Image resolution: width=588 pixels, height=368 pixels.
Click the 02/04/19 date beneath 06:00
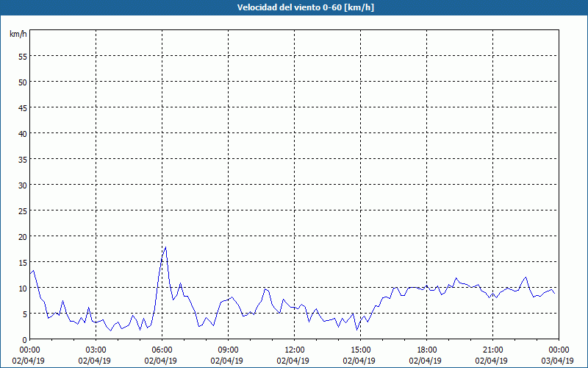(160, 361)
